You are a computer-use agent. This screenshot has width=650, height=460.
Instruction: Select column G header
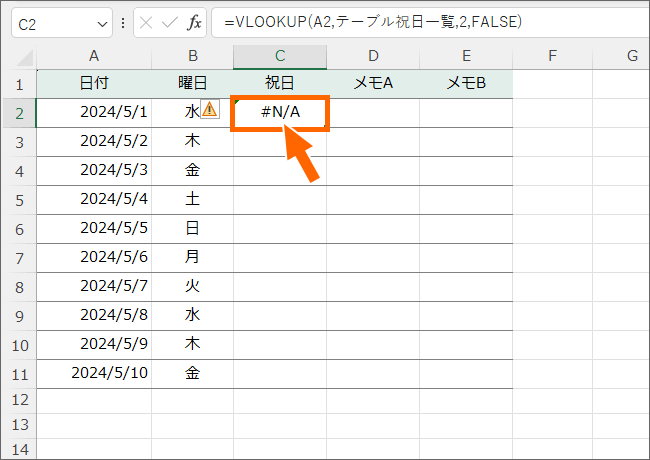coord(621,56)
